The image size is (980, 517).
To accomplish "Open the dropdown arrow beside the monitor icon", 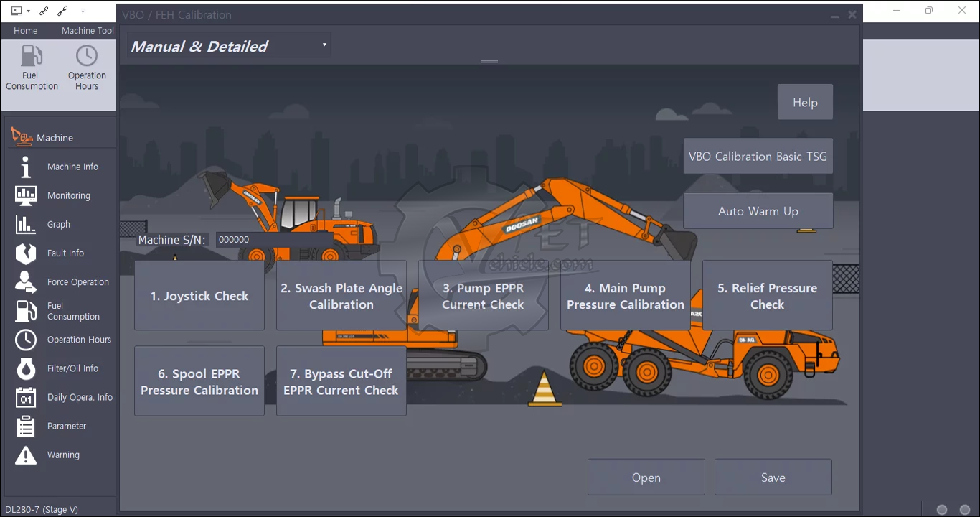I will pos(28,11).
